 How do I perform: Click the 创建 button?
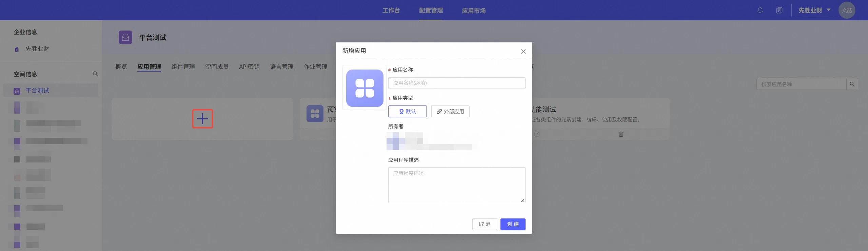[x=513, y=224]
